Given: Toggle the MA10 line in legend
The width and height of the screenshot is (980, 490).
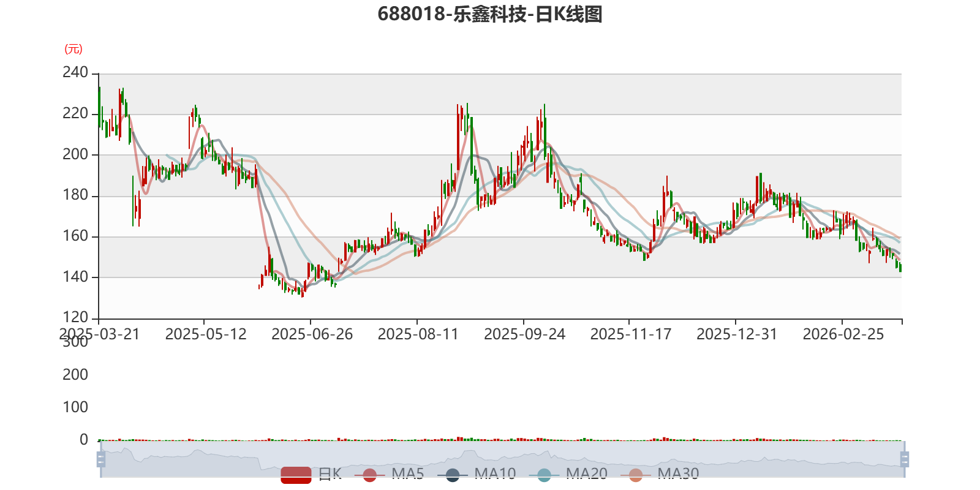Looking at the screenshot, I should 477,474.
